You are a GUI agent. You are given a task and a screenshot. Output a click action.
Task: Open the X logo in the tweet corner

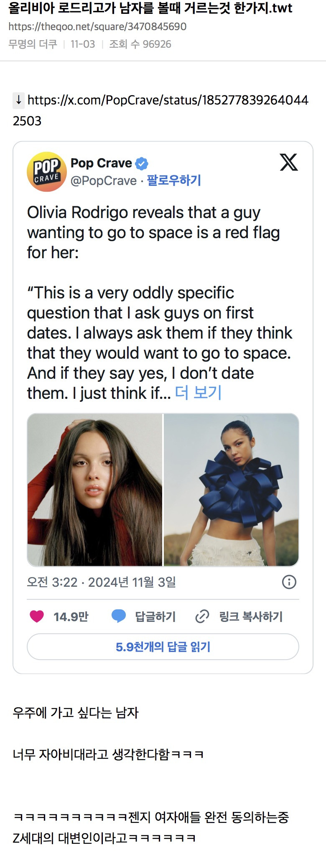point(288,162)
